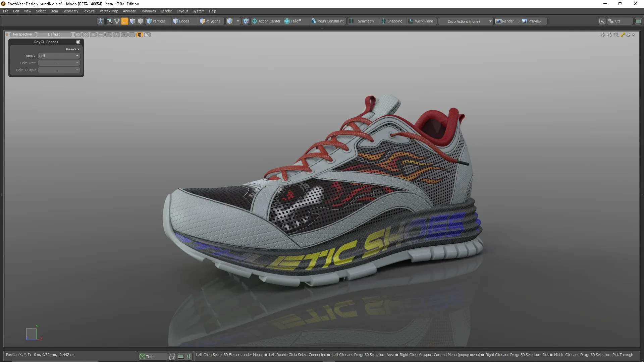The image size is (644, 362).
Task: Open the Bake Item dropdown
Action: 59,63
